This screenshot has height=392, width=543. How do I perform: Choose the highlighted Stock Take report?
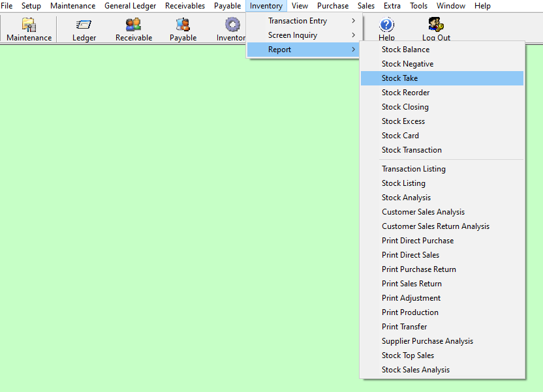[x=442, y=78]
